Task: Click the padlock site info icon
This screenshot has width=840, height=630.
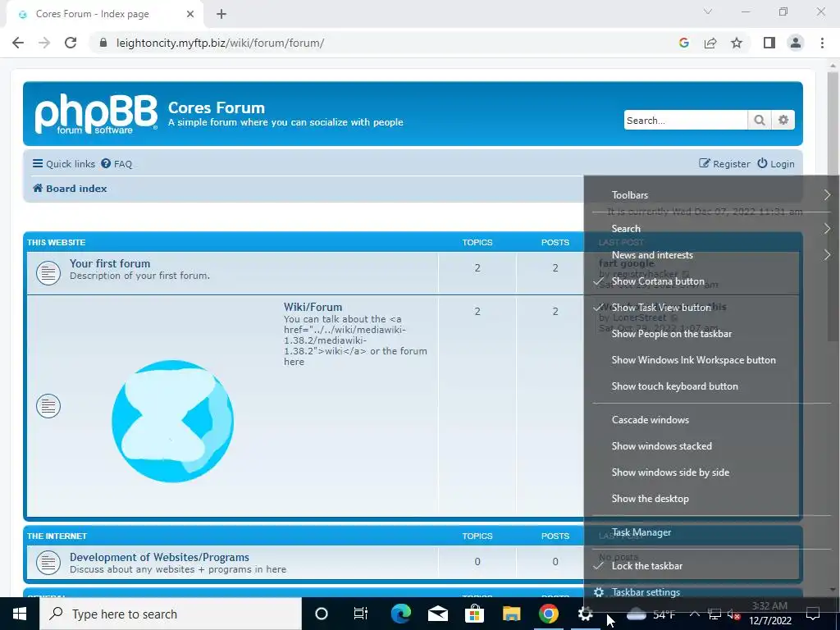Action: [x=104, y=43]
